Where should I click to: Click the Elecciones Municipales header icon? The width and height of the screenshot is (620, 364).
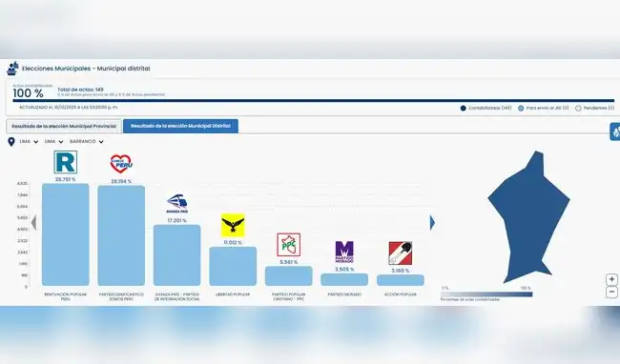coord(12,69)
